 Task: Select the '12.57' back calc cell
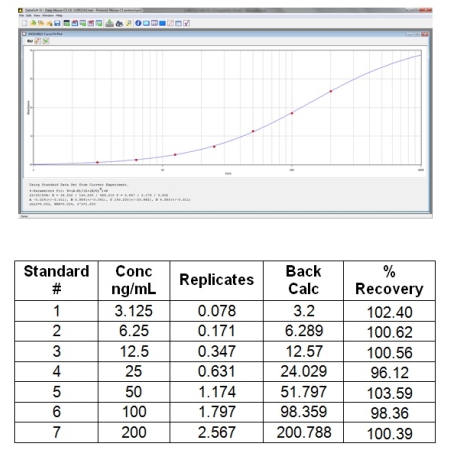(303, 351)
